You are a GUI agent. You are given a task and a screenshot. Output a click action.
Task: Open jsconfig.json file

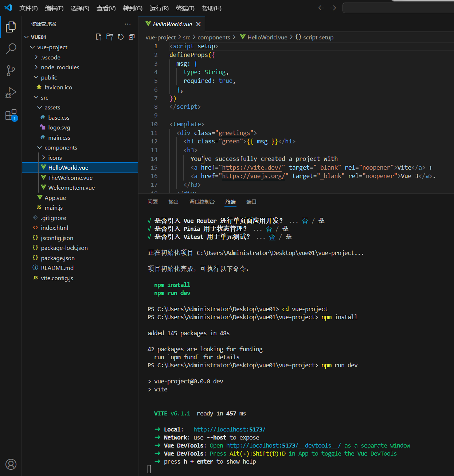pyautogui.click(x=80, y=238)
